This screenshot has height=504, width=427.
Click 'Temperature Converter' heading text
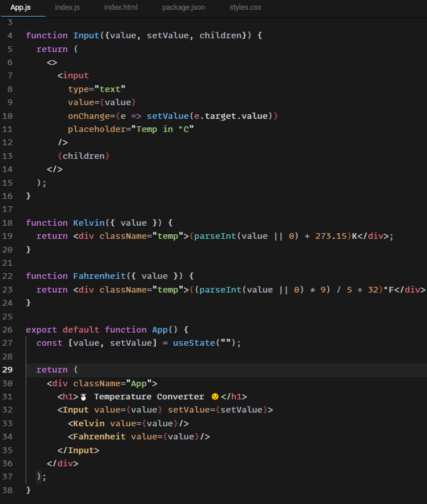coord(149,397)
